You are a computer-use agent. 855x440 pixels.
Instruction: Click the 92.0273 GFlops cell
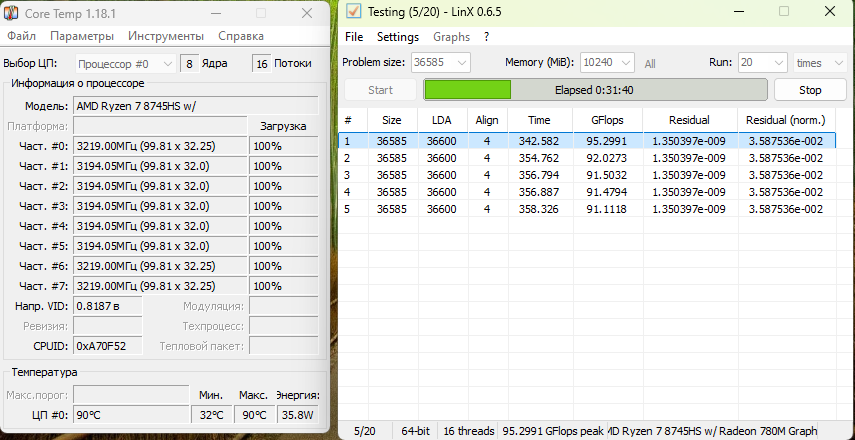click(x=607, y=158)
